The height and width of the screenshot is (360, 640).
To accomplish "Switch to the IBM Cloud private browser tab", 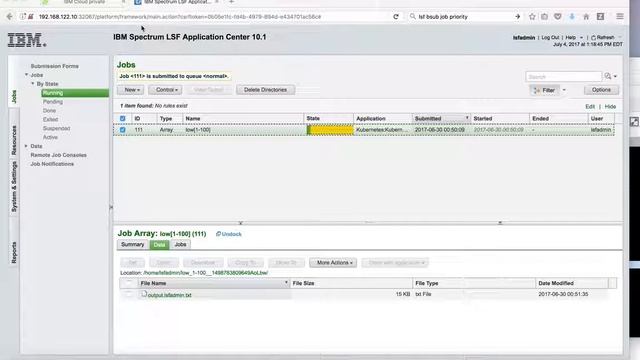I will (84, 2).
